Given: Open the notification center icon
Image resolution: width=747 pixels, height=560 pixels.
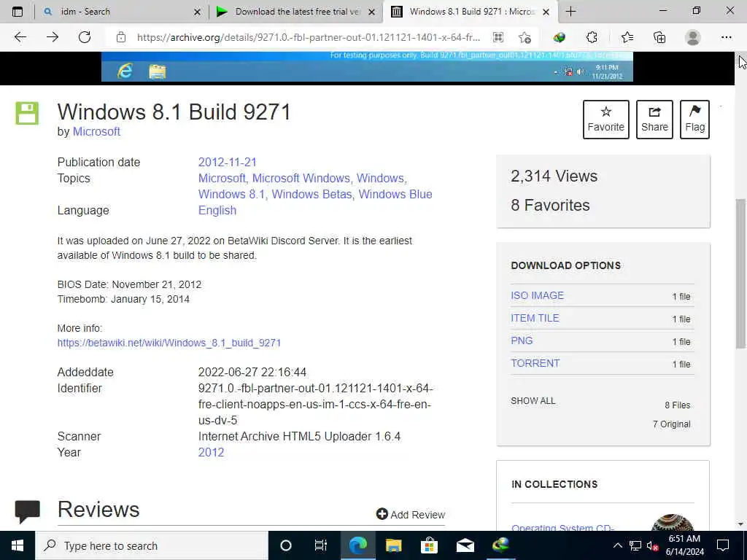Looking at the screenshot, I should click(x=723, y=545).
